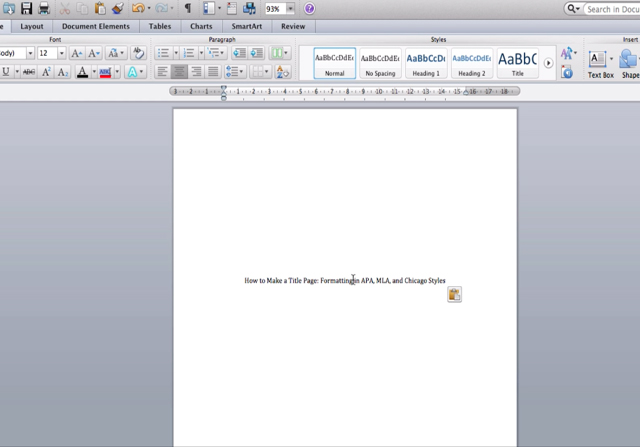
Task: Open the Manage Styles icon below Change Styles
Action: (567, 73)
